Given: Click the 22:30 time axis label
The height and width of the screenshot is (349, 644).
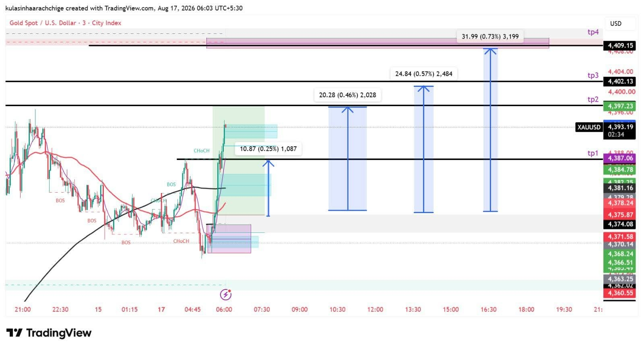Looking at the screenshot, I should click(x=60, y=309).
